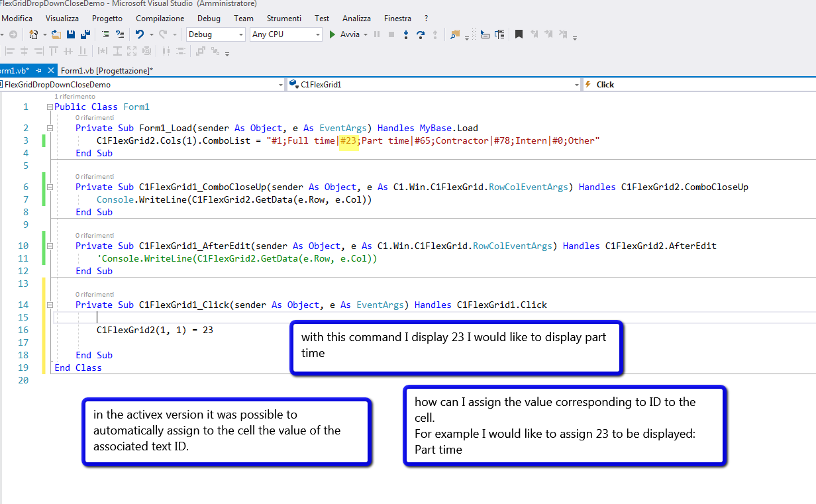Click the Stop Debugging square icon
816x504 pixels.
coord(391,34)
